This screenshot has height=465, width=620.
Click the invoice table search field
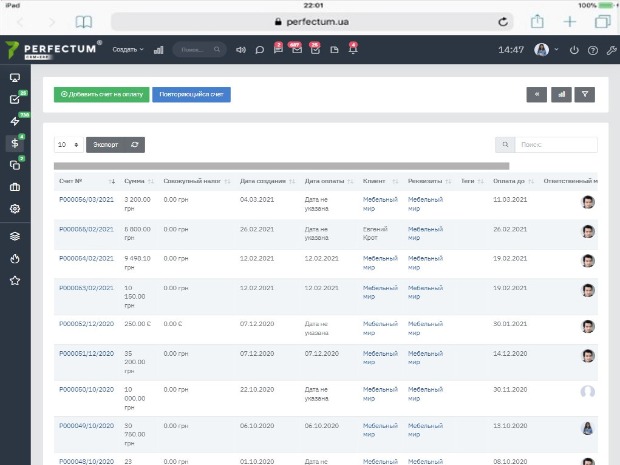(x=556, y=145)
